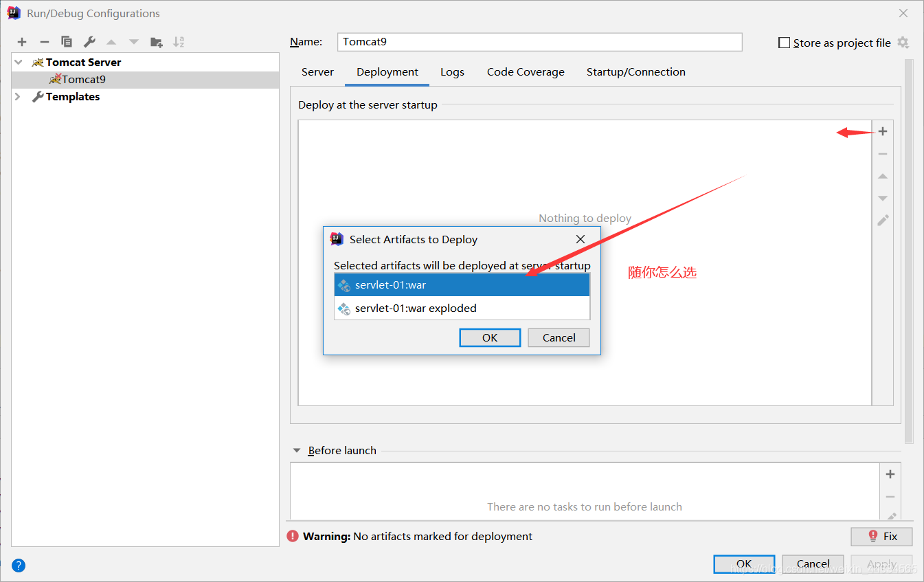Remove a Before launch task
924x582 pixels.
[x=890, y=496]
